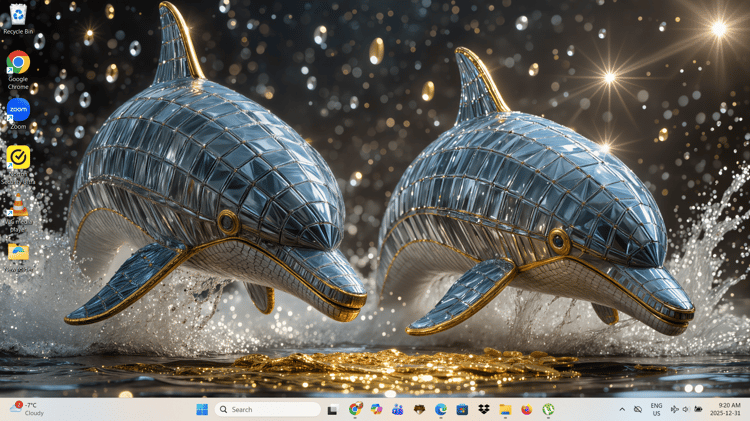Open Copilot from the taskbar
This screenshot has width=750, height=421.
(376, 410)
